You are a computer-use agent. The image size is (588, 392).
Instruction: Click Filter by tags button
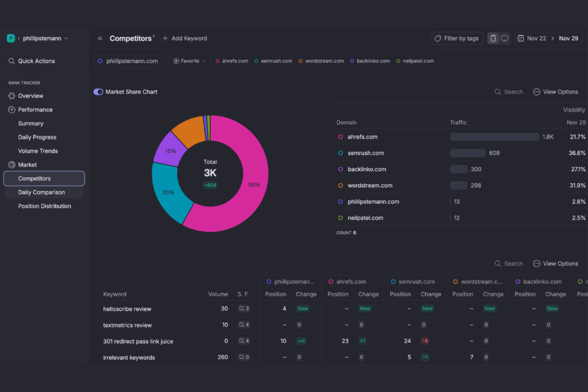point(457,38)
